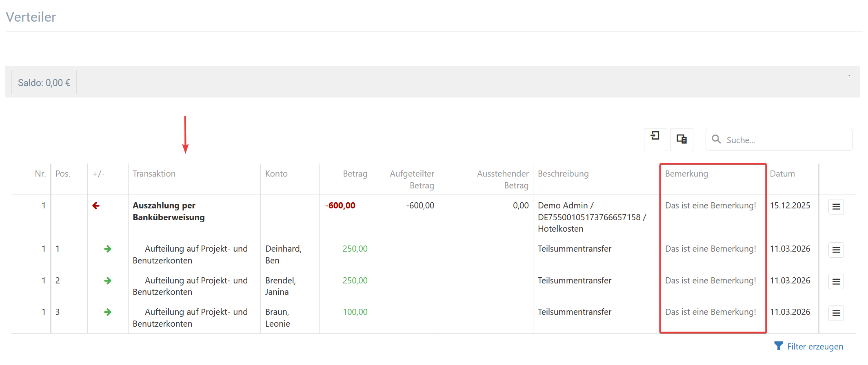Screen dimensions: 868x365
Task: Open hamburger menu for Brendel, Janina row
Action: (x=836, y=281)
